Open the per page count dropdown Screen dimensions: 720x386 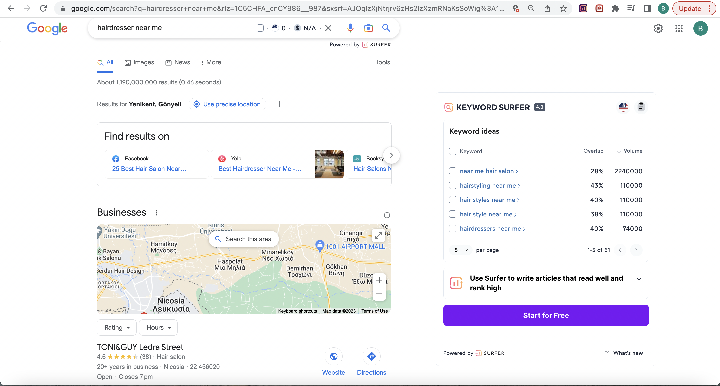click(x=461, y=250)
